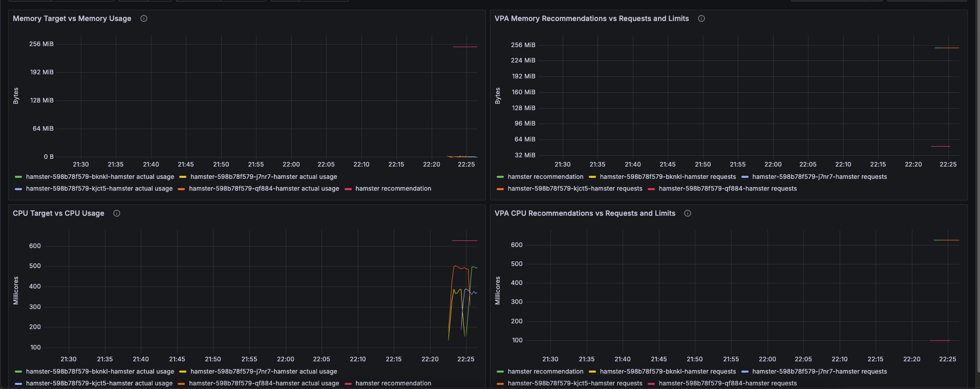This screenshot has width=980, height=389.
Task: Click info icon beside CPU Target vs CPU Usage
Action: pyautogui.click(x=117, y=213)
